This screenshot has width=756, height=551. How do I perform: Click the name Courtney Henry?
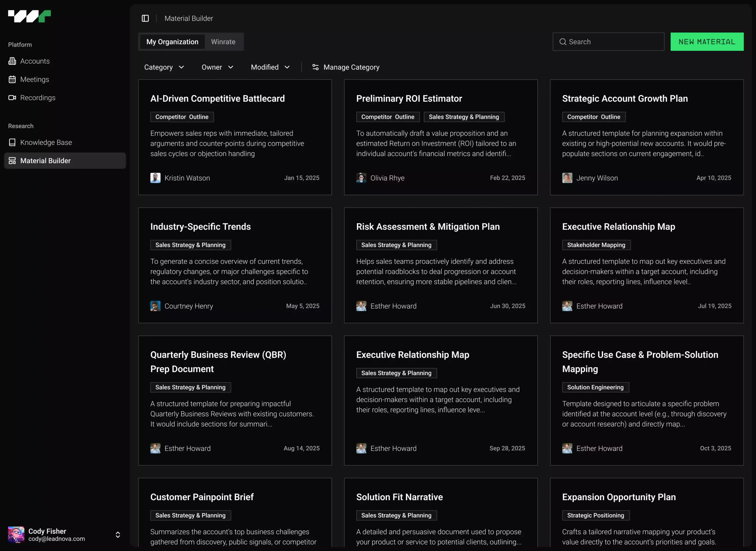(189, 306)
